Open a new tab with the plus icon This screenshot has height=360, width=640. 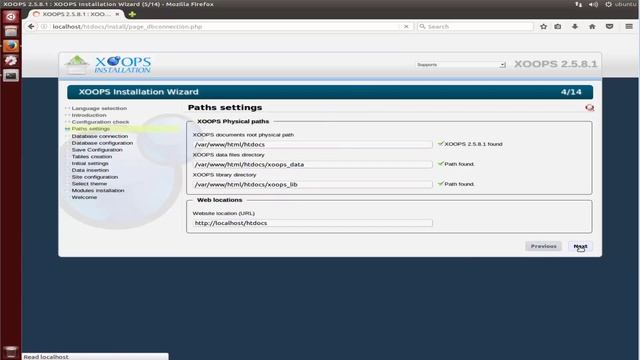click(x=132, y=14)
